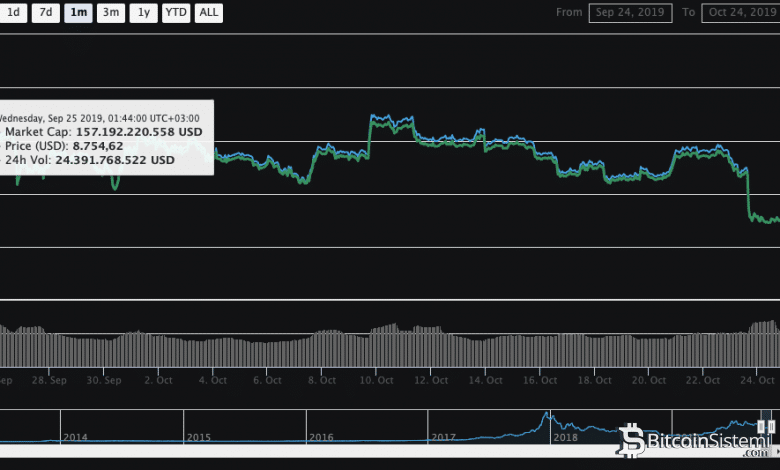780x470 pixels.
Task: Click the 2018 peak in the navigator
Action: point(546,415)
